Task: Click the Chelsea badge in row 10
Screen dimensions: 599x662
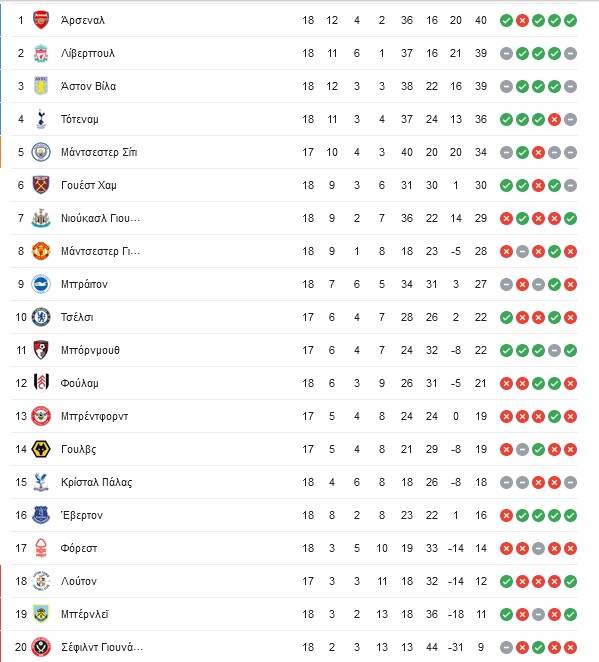Action: 41,317
